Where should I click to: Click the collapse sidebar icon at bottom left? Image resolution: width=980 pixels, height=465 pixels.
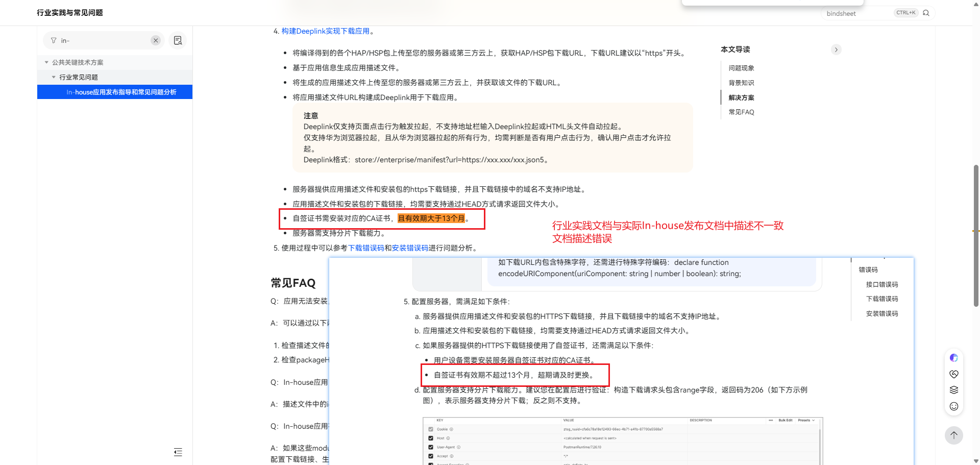point(178,452)
